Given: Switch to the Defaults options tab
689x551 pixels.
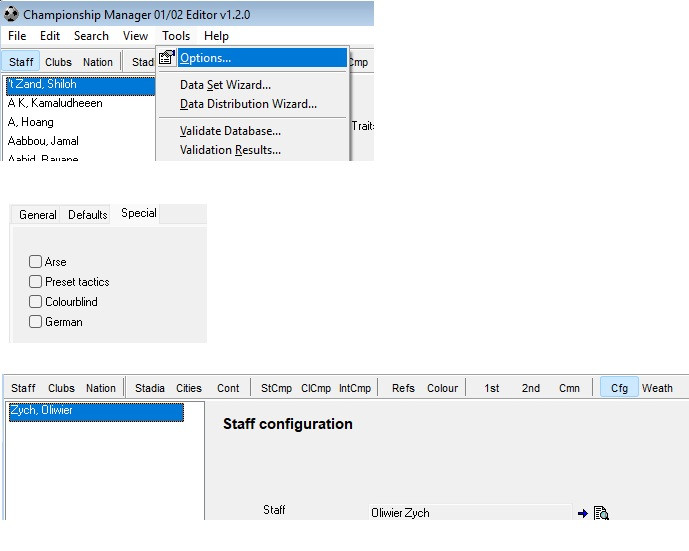Looking at the screenshot, I should tap(87, 215).
